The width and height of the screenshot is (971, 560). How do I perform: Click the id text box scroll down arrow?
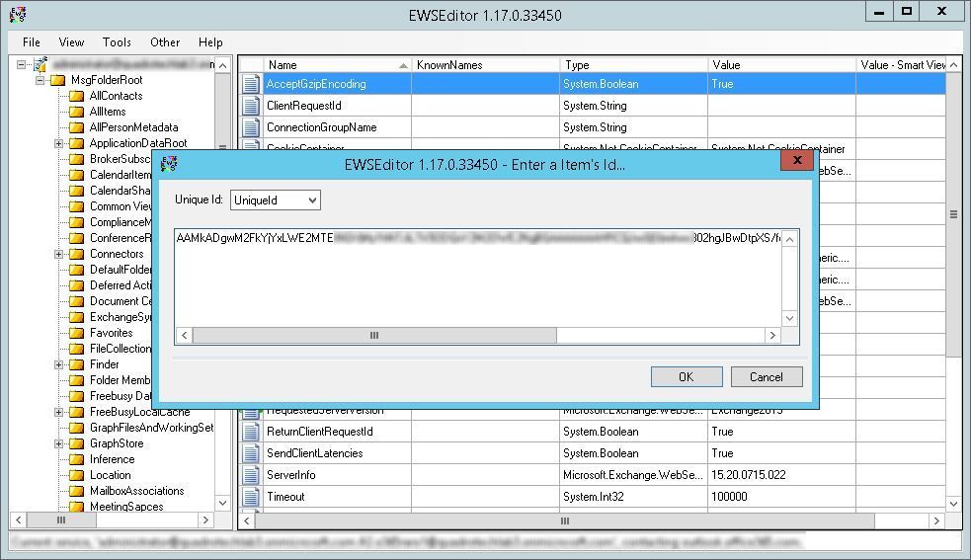click(x=789, y=318)
